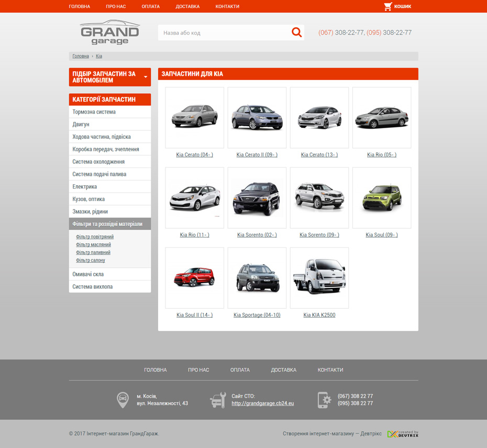
Task: Select the Змазки, рідини category
Action: click(110, 211)
